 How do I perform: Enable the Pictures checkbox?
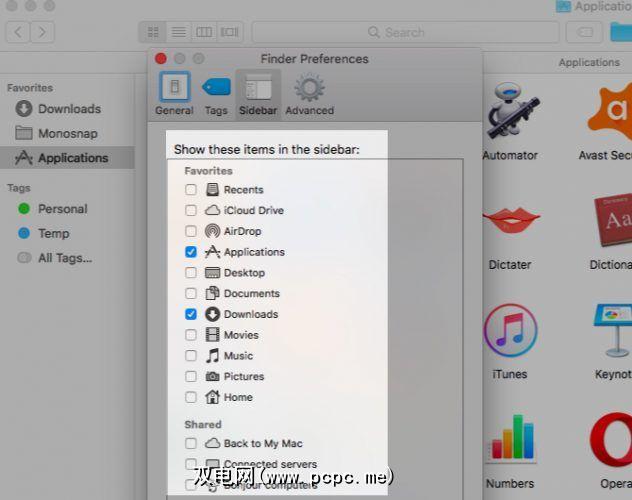click(x=191, y=376)
